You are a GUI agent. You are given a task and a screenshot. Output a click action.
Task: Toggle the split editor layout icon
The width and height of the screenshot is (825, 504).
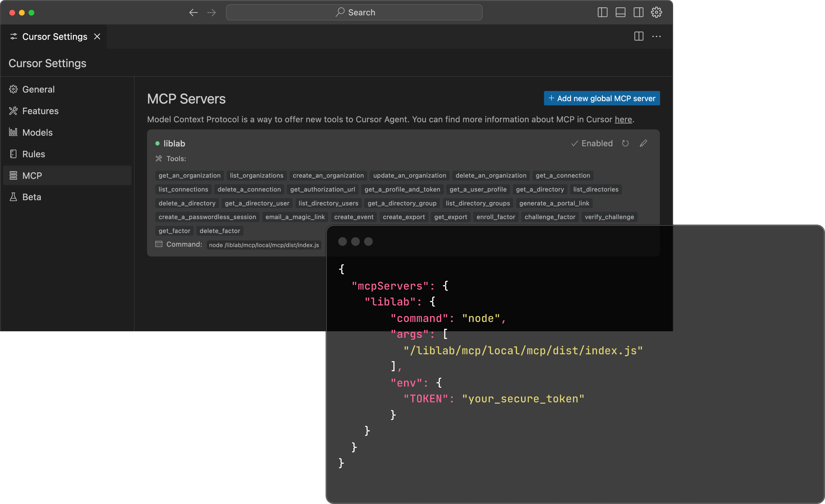pos(602,12)
